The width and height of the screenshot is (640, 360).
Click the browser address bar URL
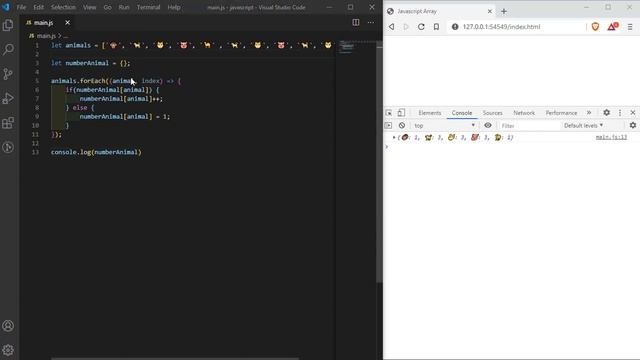pyautogui.click(x=501, y=27)
